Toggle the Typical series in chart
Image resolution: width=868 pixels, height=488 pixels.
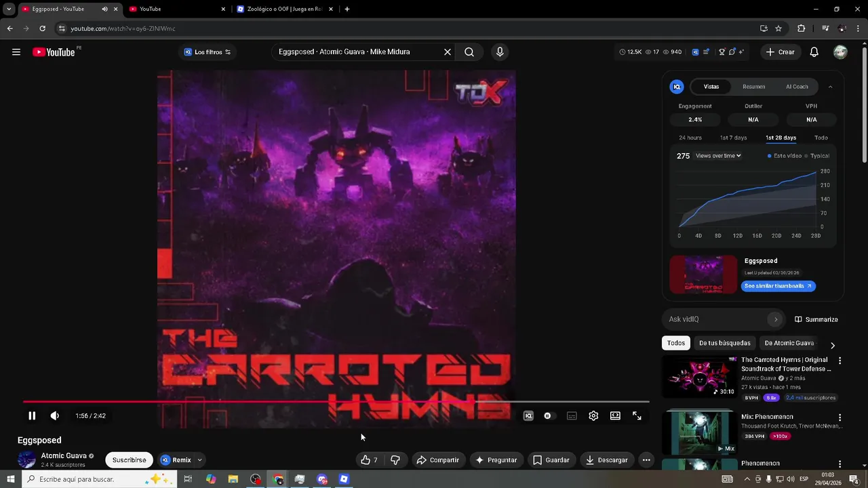(x=816, y=156)
